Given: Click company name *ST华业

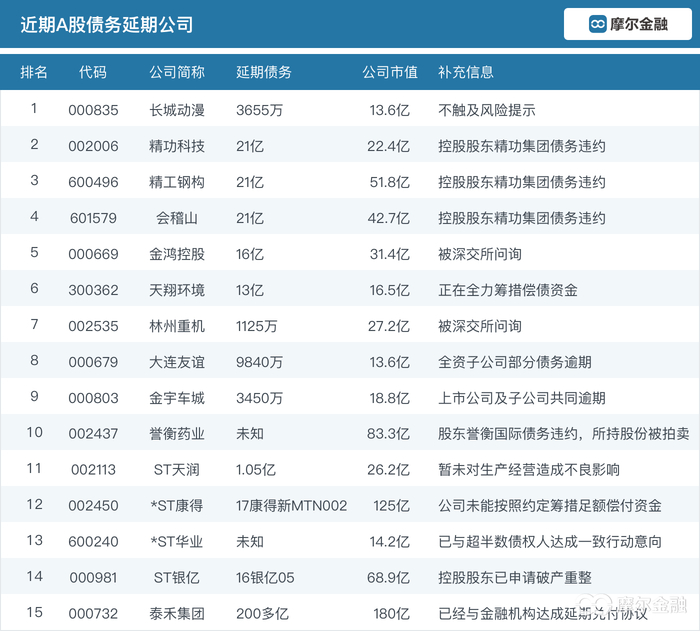Looking at the screenshot, I should 177,542.
